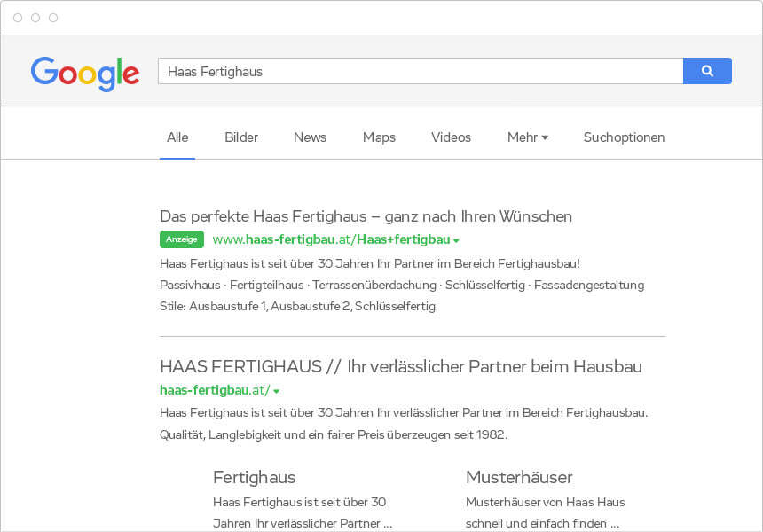Image resolution: width=763 pixels, height=532 pixels.
Task: Select the Alle tab
Action: coord(177,137)
